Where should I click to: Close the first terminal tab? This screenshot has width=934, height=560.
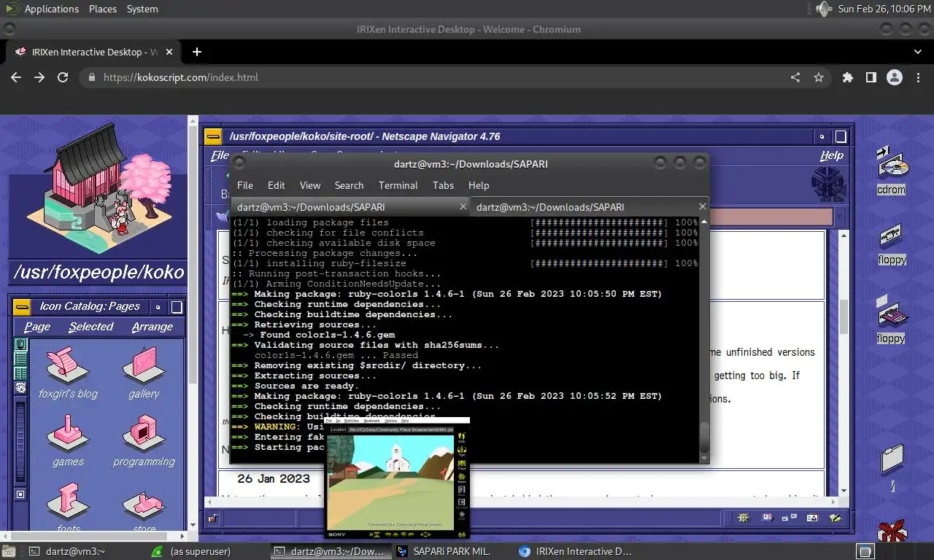click(463, 207)
